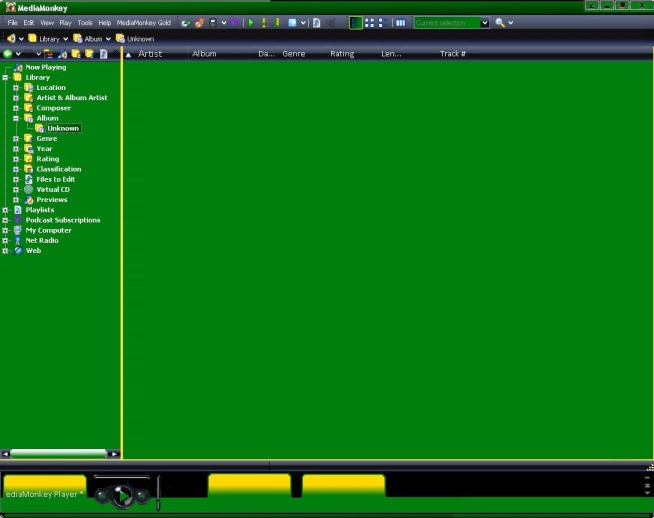Open the Current selection combo dropdown
Image resolution: width=654 pixels, height=518 pixels.
[x=484, y=23]
